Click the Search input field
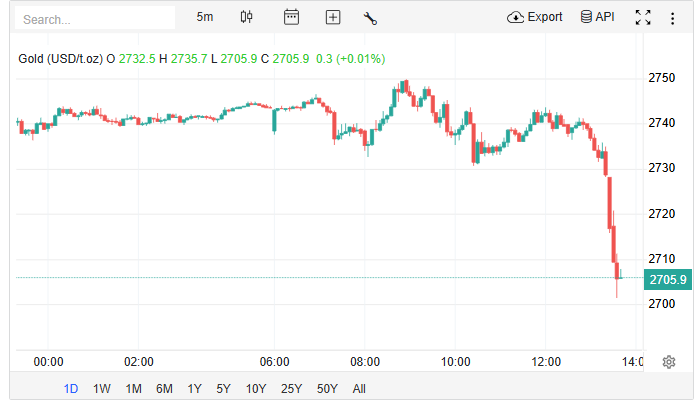The height and width of the screenshot is (401, 696). point(96,18)
